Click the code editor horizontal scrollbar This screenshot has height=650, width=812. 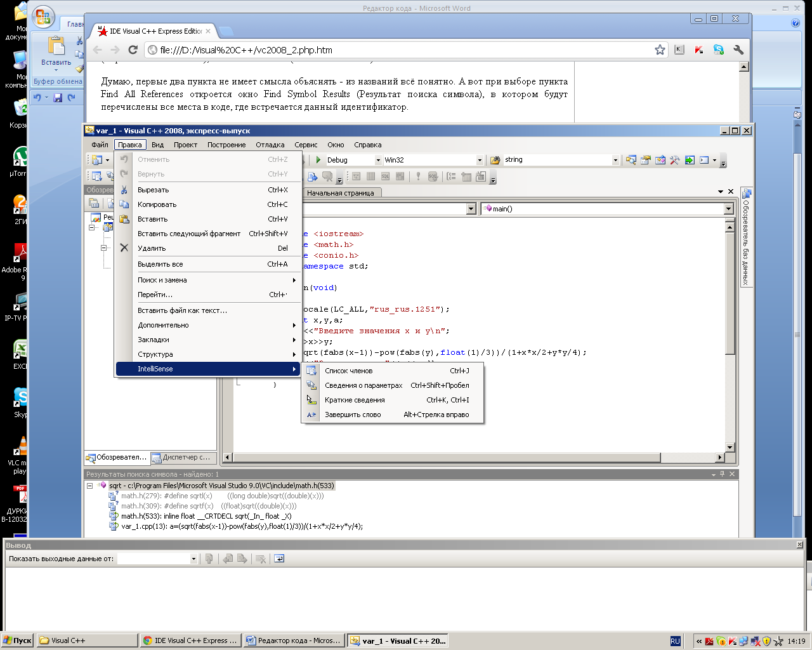click(x=474, y=457)
